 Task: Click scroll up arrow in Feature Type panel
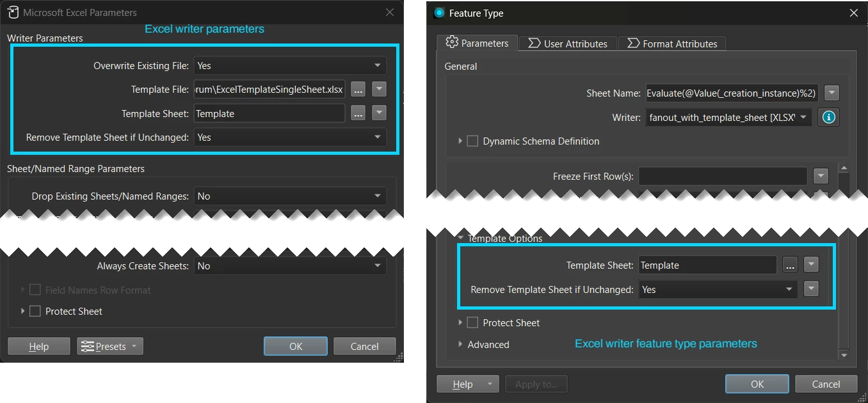pyautogui.click(x=844, y=168)
